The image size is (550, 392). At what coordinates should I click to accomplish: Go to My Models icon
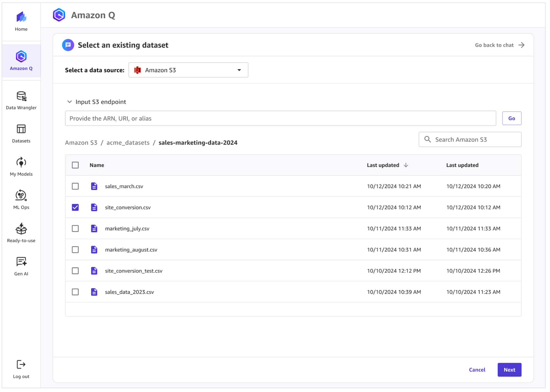(x=21, y=162)
